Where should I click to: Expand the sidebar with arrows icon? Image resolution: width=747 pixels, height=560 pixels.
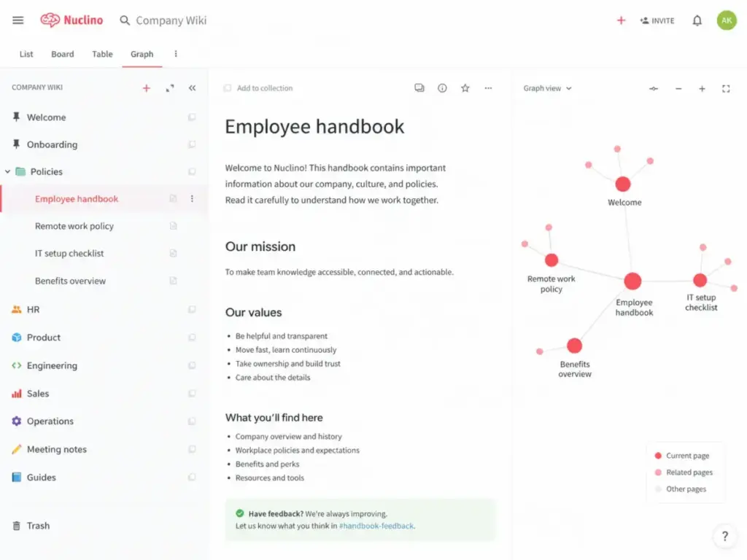(169, 88)
